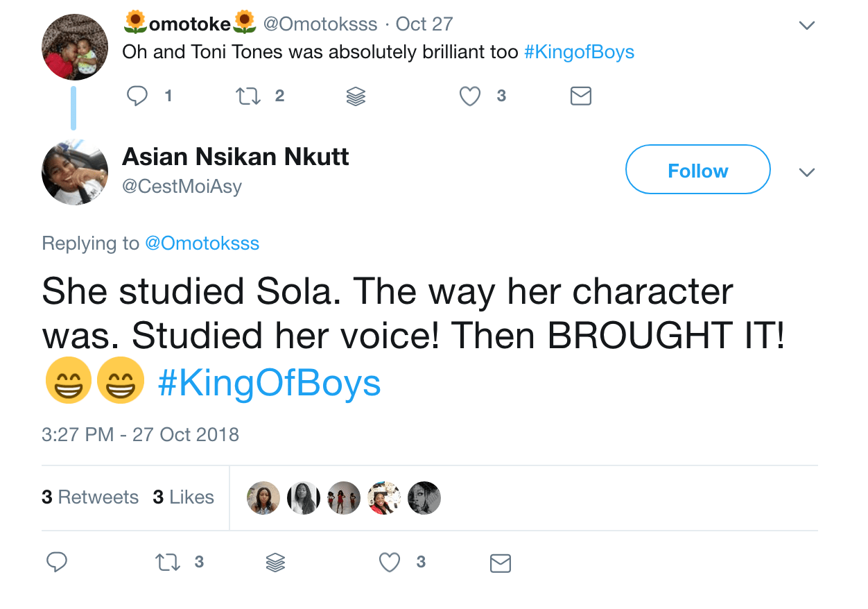Open the #KingofBoys hashtag in omotoke's tweet

tap(579, 52)
